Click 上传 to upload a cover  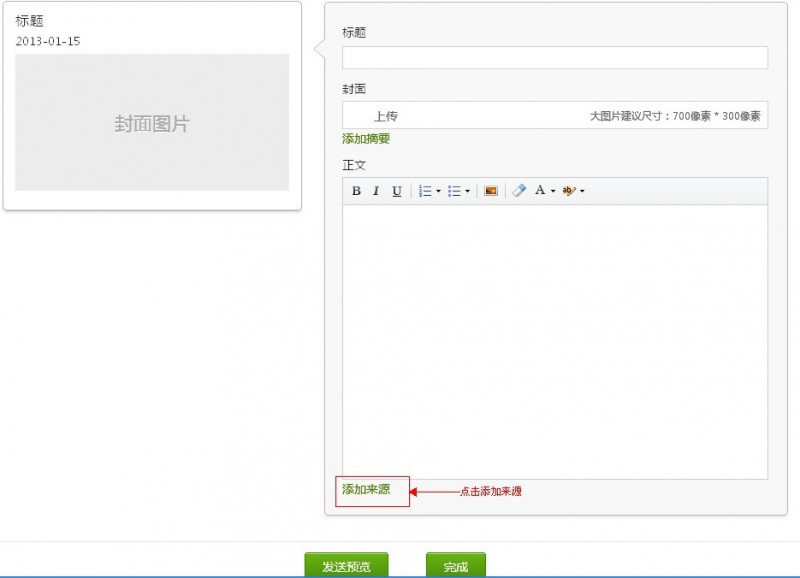click(x=385, y=116)
